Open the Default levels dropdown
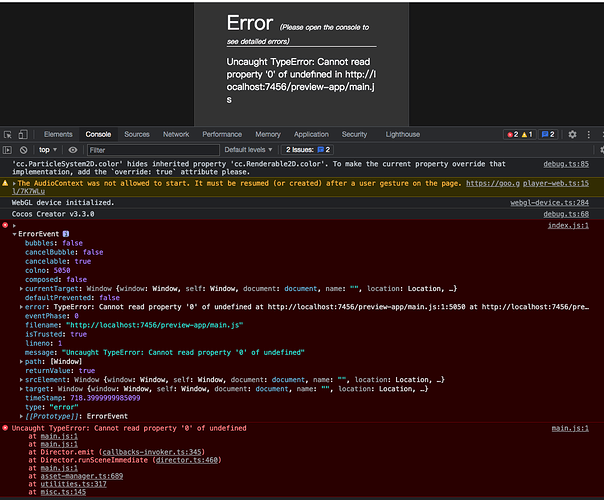This screenshot has width=604, height=500. (248, 150)
